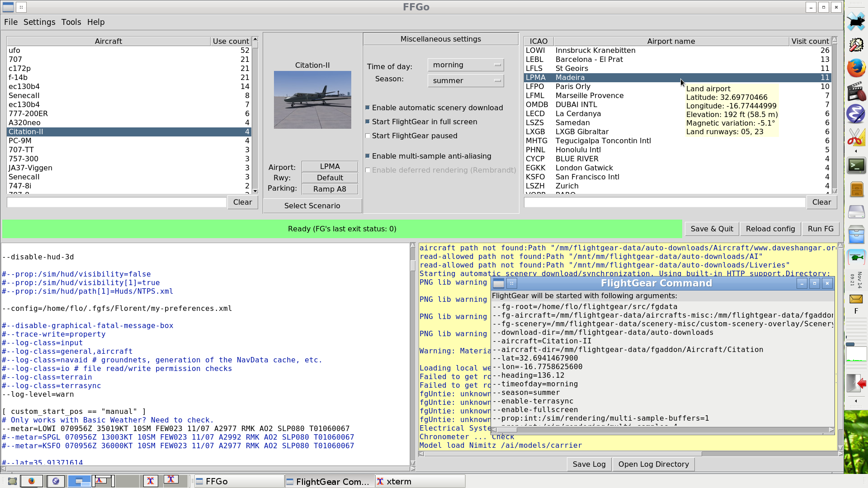This screenshot has width=868, height=488.
Task: Select the San Francisco Intl airport row
Action: coord(678,177)
